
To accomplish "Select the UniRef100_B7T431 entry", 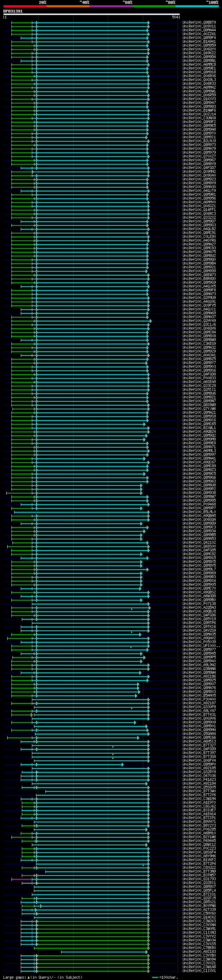I will point(199,714).
